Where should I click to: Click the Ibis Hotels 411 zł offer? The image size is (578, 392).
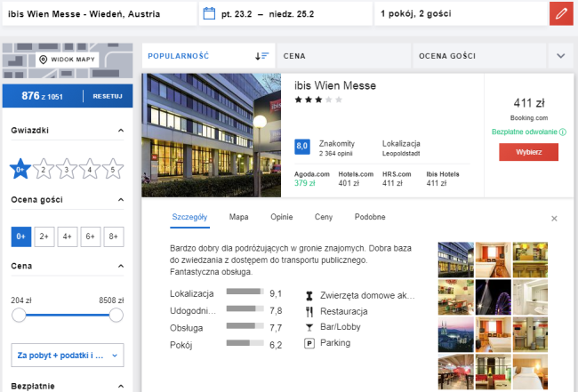click(443, 179)
